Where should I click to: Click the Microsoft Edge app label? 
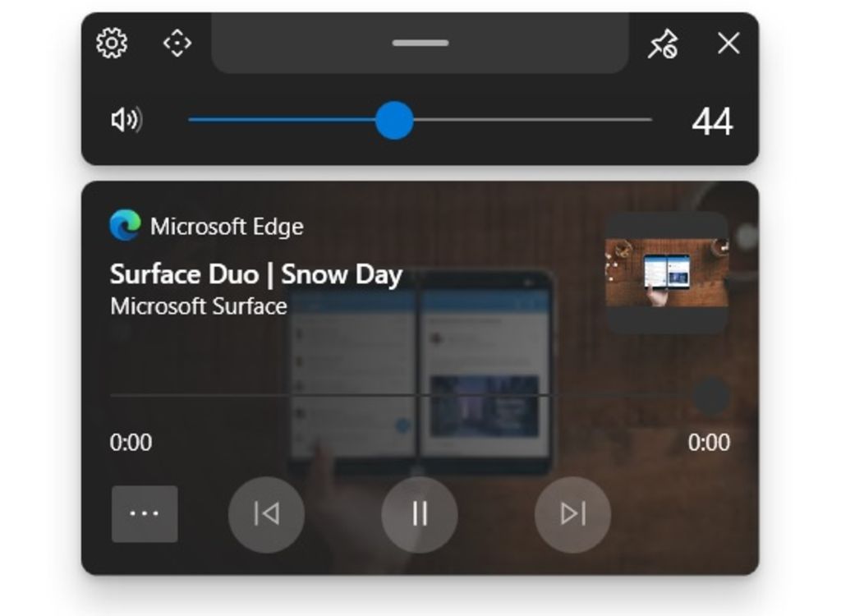227,227
